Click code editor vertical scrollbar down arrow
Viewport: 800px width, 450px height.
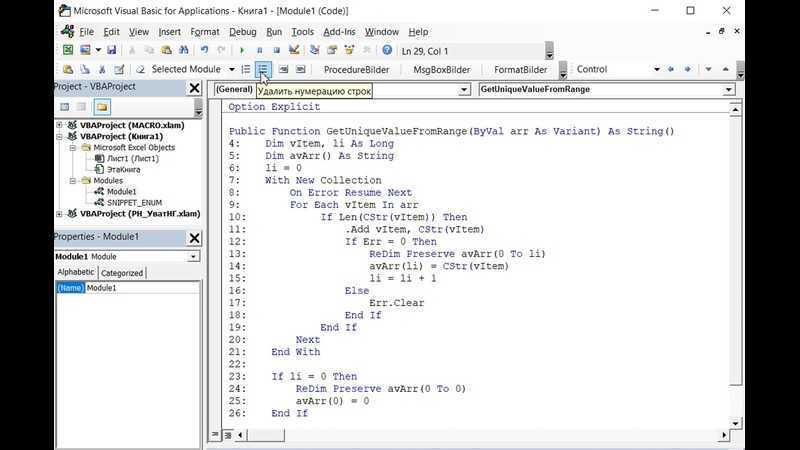(735, 423)
